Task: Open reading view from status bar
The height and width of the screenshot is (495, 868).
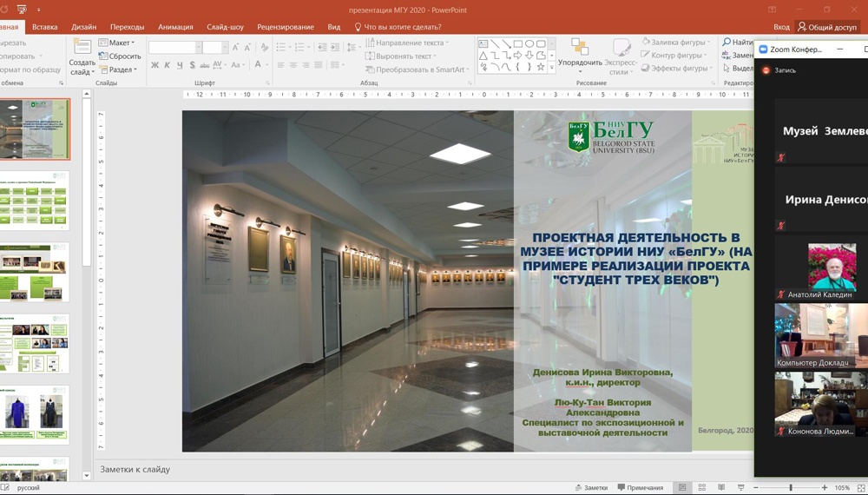Action: tap(720, 488)
